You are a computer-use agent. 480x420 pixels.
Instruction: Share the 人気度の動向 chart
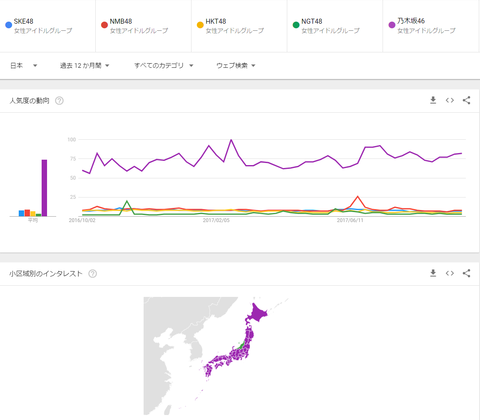(466, 100)
